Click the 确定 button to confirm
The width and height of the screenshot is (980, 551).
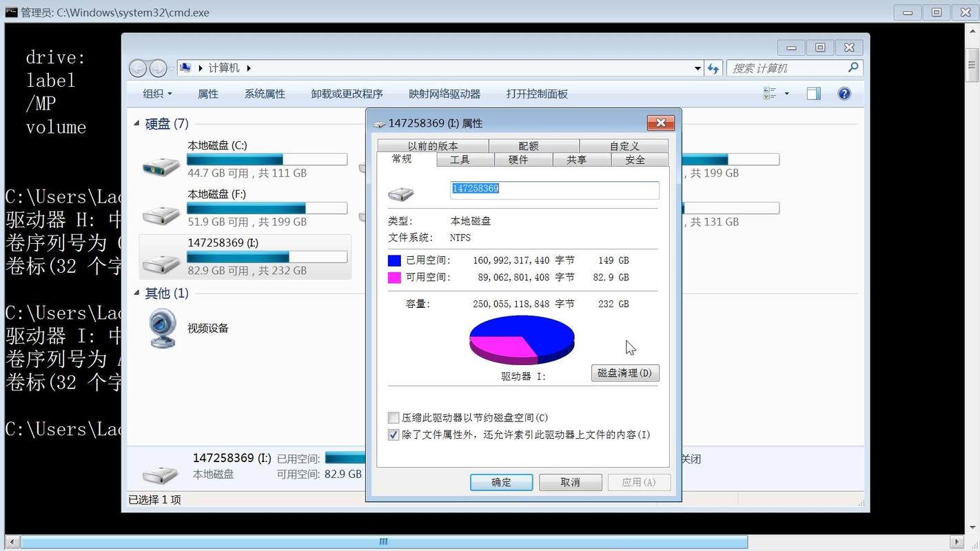501,482
